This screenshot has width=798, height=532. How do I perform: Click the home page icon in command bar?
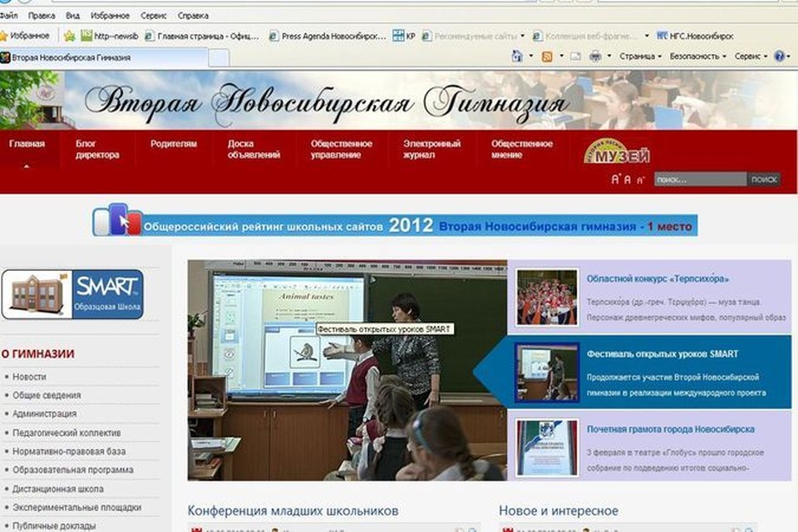pyautogui.click(x=517, y=57)
